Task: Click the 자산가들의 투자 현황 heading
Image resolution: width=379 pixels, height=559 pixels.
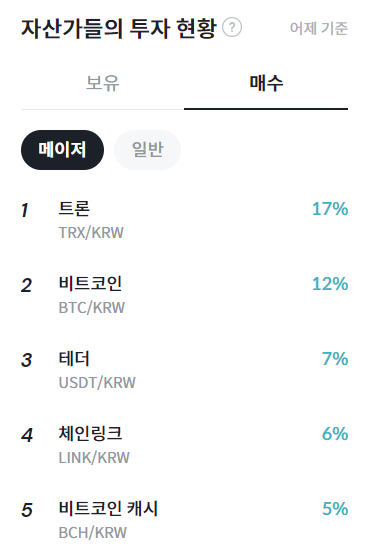Action: (x=119, y=29)
